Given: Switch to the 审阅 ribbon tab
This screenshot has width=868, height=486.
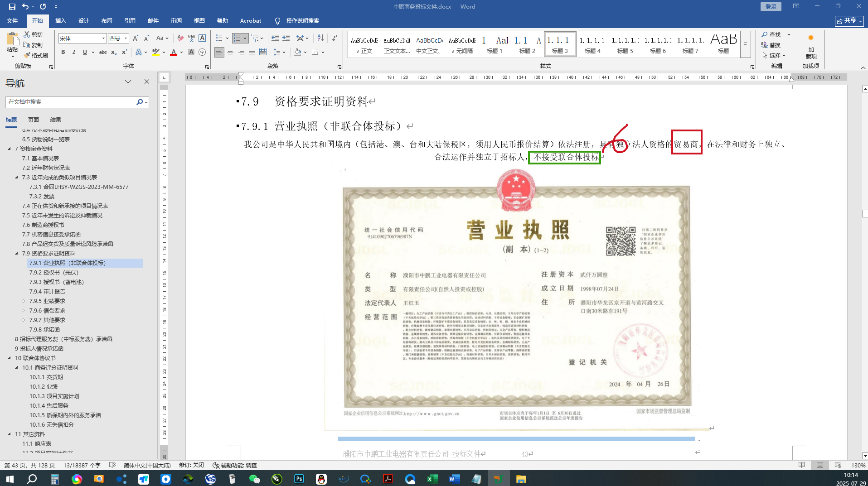Looking at the screenshot, I should coord(176,21).
